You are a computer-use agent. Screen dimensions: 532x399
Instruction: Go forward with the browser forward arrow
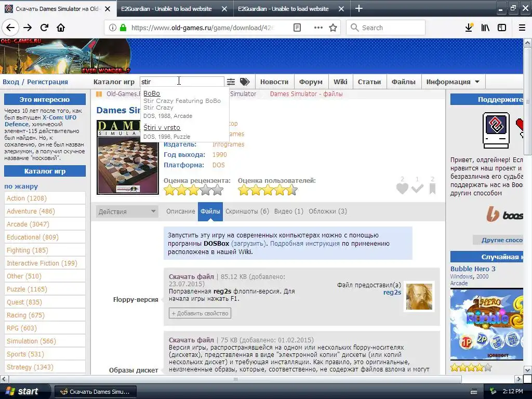(x=28, y=28)
